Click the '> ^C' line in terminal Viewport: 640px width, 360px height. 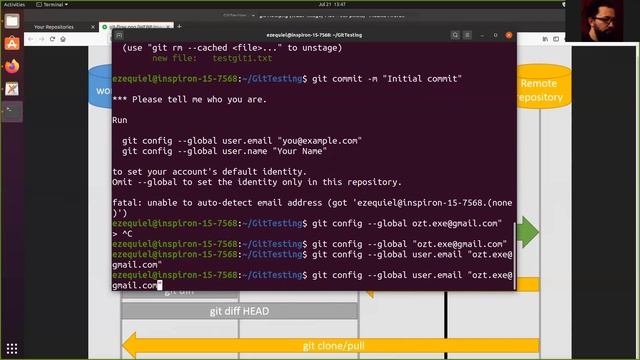tap(122, 234)
